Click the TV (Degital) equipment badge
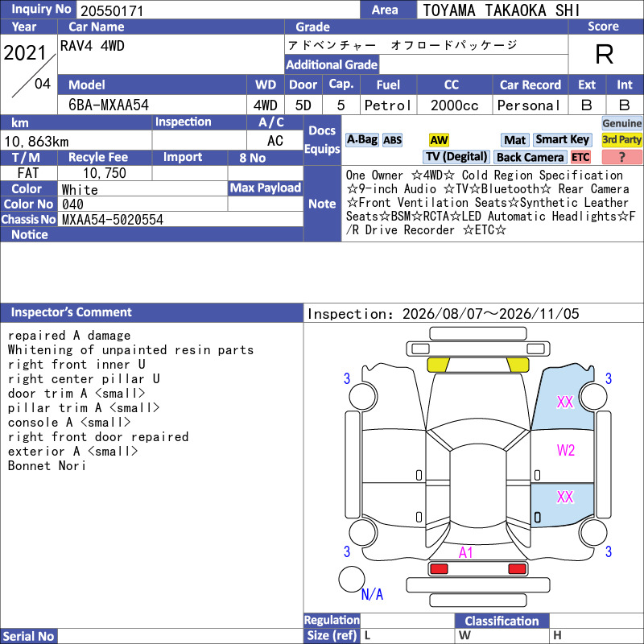 click(x=456, y=157)
